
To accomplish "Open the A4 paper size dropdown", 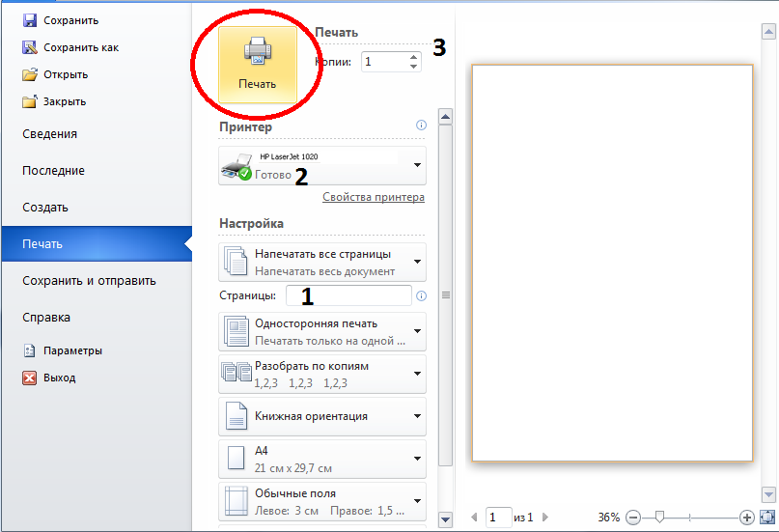I will [x=418, y=459].
